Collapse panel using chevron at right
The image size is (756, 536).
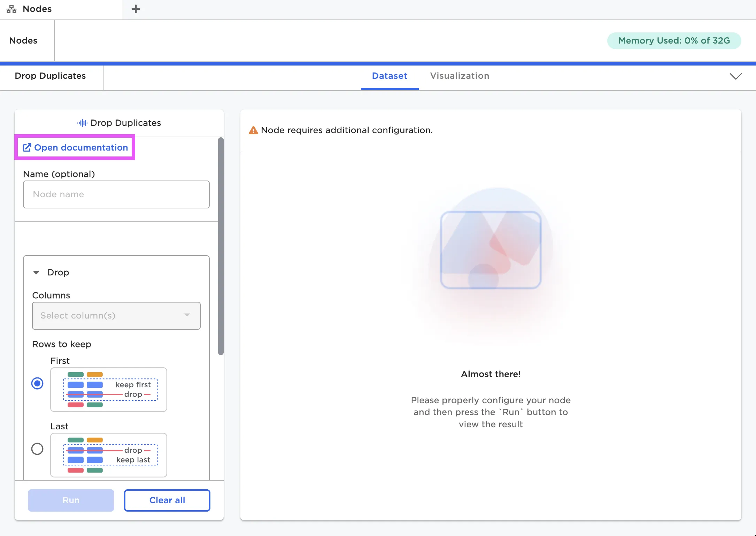point(735,76)
